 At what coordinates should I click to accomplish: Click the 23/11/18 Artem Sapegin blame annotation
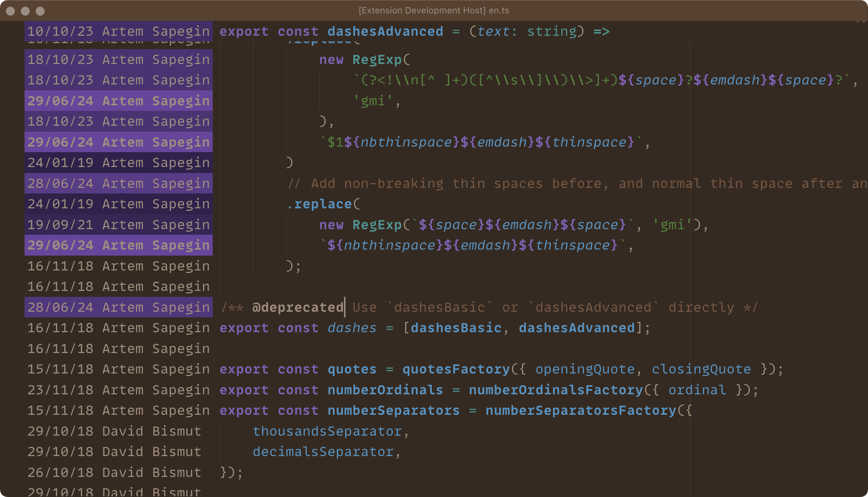tap(118, 390)
